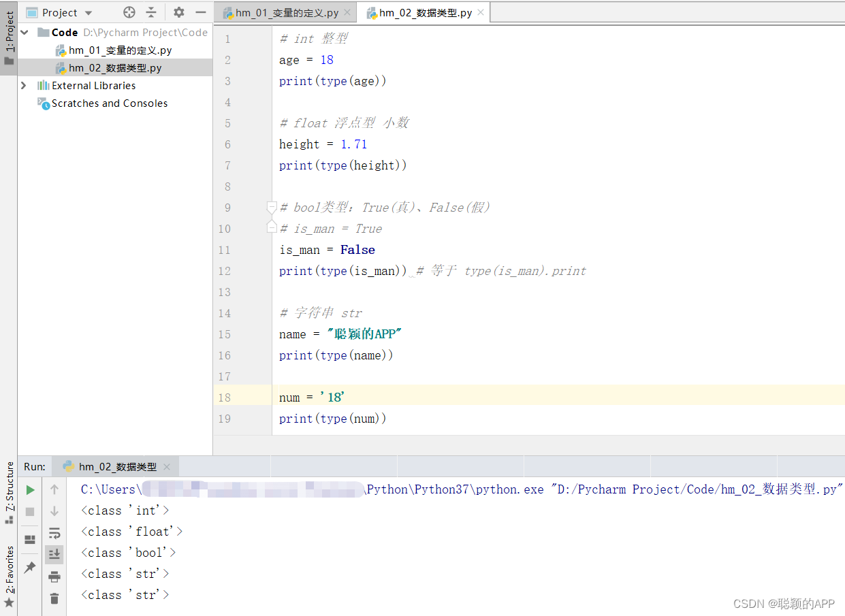
Task: Click the Locate/Select Opened File crosshair icon
Action: pos(129,12)
